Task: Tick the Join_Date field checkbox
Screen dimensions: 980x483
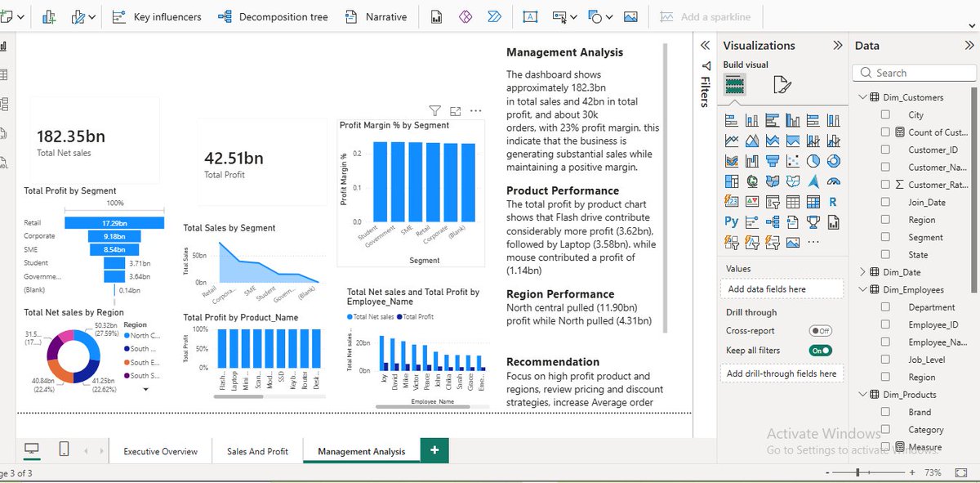Action: tap(886, 202)
